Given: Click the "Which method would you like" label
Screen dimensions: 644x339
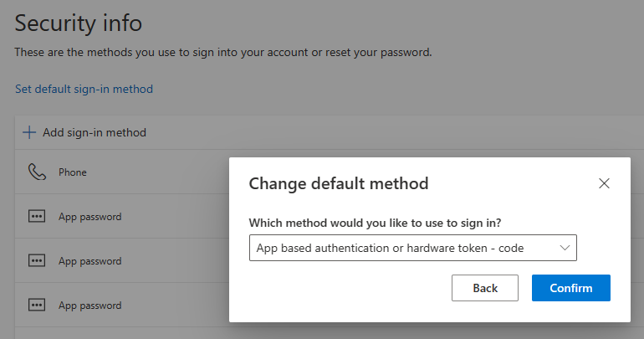Looking at the screenshot, I should point(381,223).
